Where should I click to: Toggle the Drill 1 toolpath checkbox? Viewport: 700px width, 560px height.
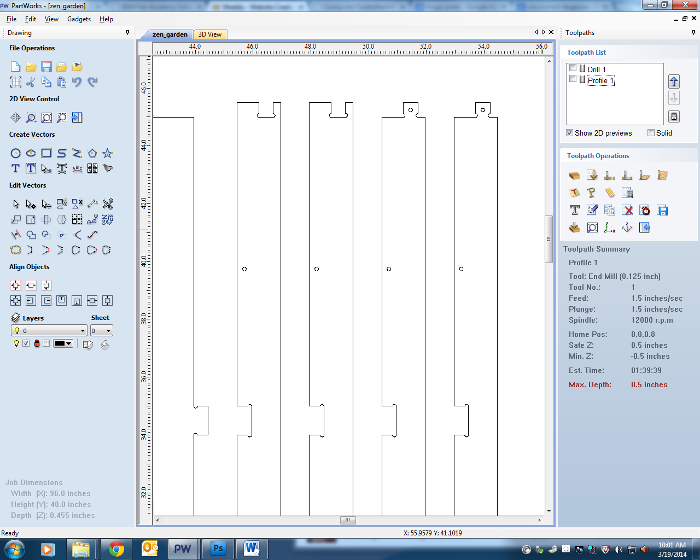coord(573,68)
